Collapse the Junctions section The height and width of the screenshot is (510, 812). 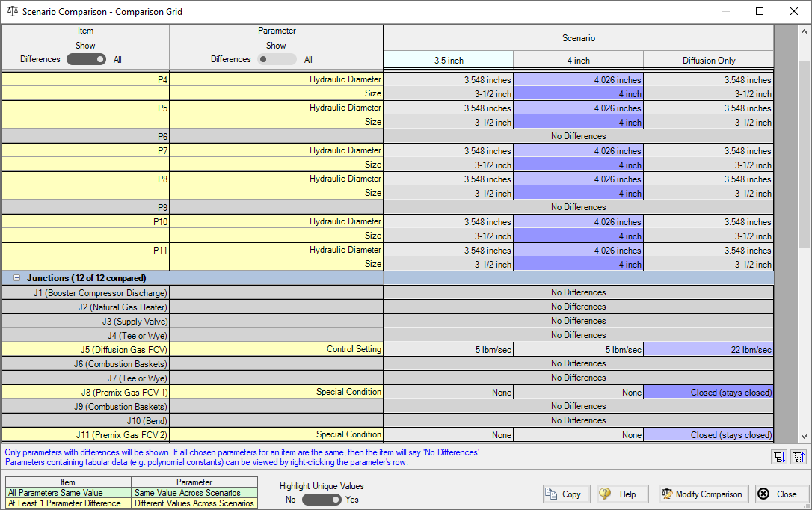(16, 277)
